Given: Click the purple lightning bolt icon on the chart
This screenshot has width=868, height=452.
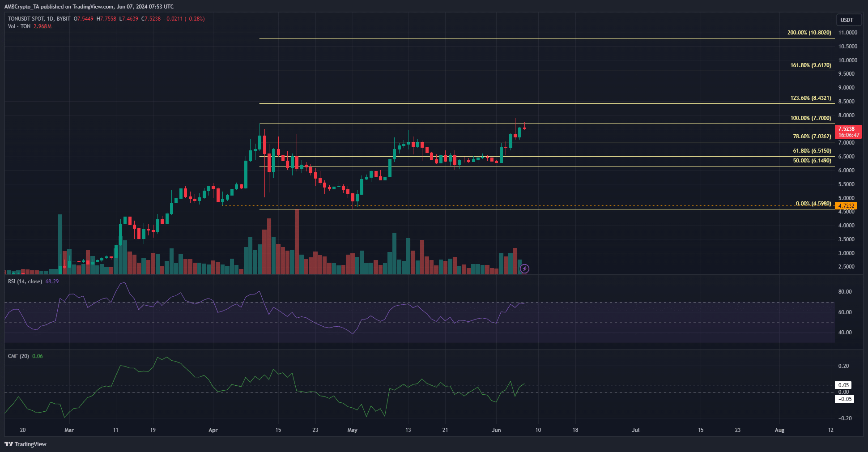Looking at the screenshot, I should tap(525, 269).
